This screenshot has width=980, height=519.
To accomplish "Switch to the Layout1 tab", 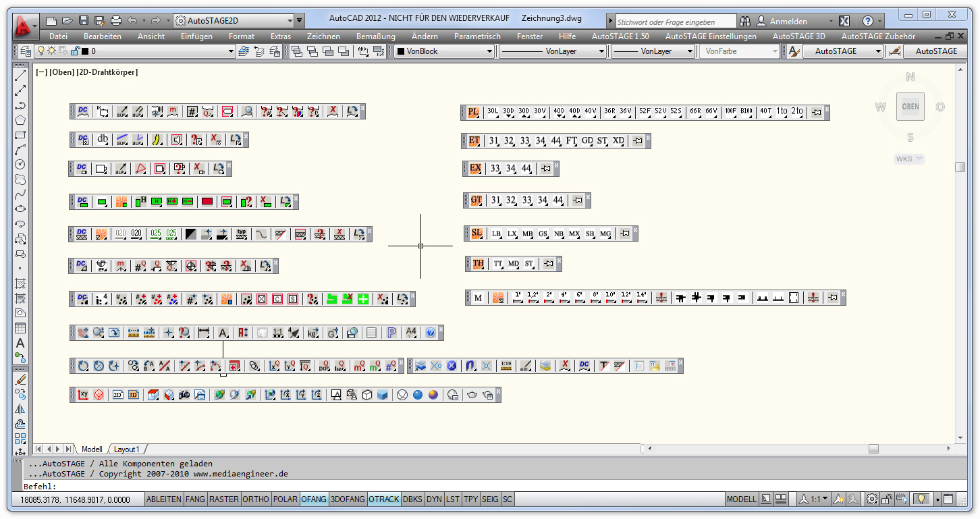I will pyautogui.click(x=126, y=449).
